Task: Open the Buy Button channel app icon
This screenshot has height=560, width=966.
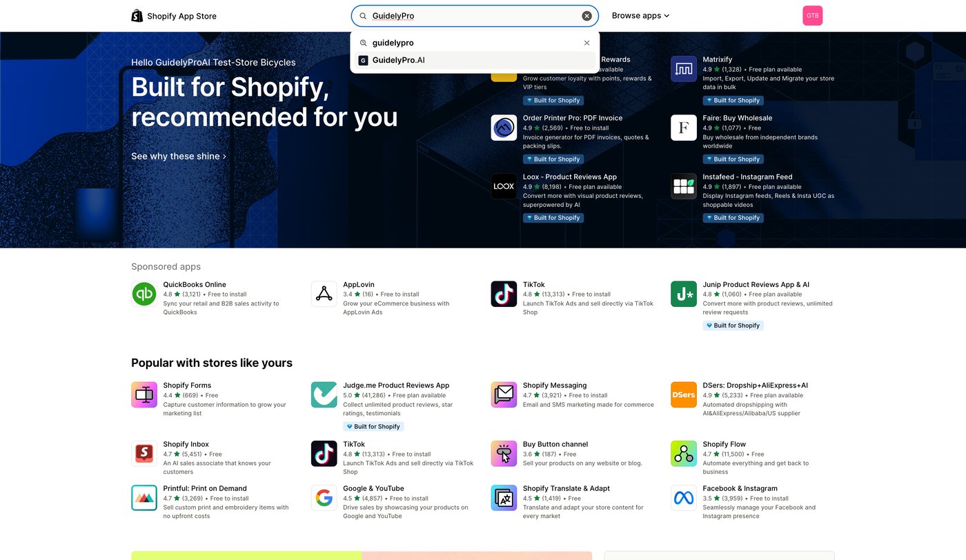Action: coord(504,454)
